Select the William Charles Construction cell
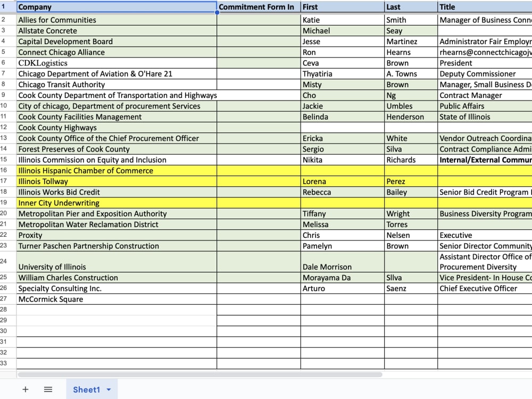The width and height of the screenshot is (532, 399). click(117, 278)
